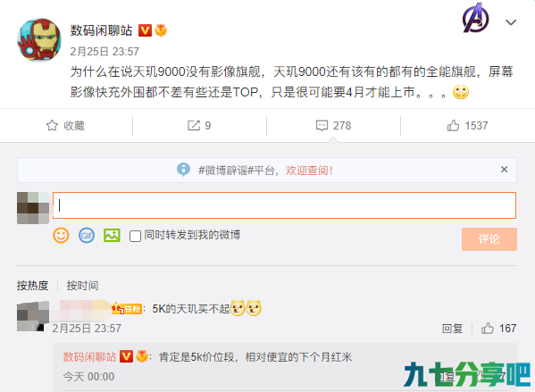Enable 同时转发到我的微博 checkbox

[135, 236]
